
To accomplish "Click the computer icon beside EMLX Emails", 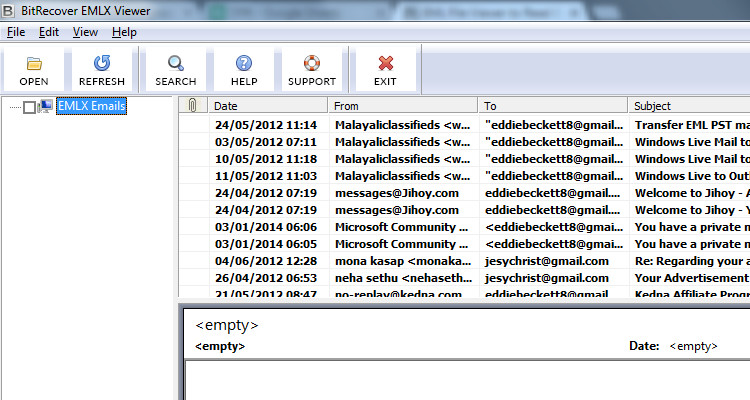I will tap(45, 106).
